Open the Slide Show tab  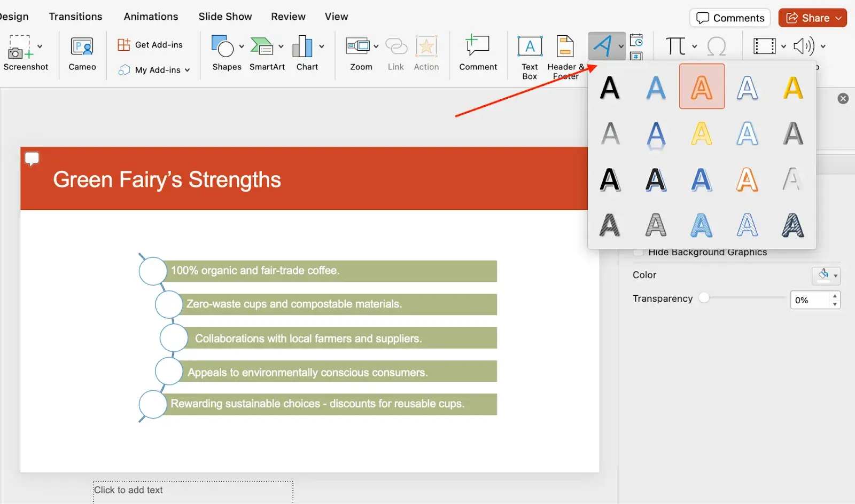[225, 17]
